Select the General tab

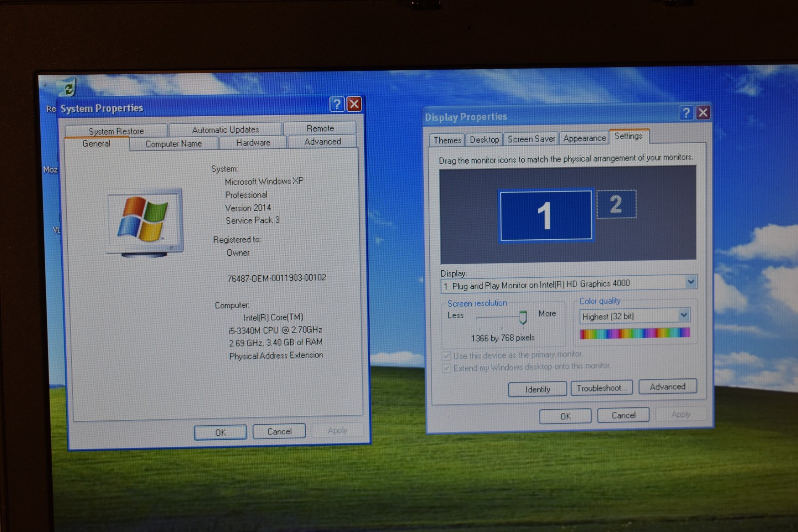tap(96, 144)
